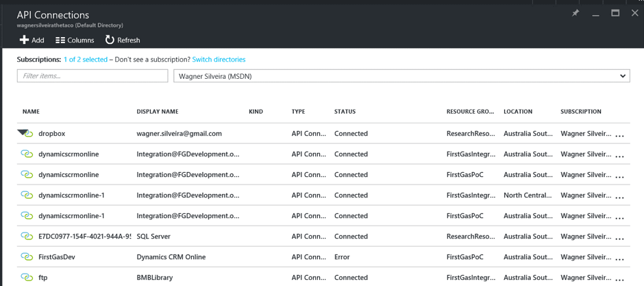Select the ftp connection name

click(x=43, y=277)
